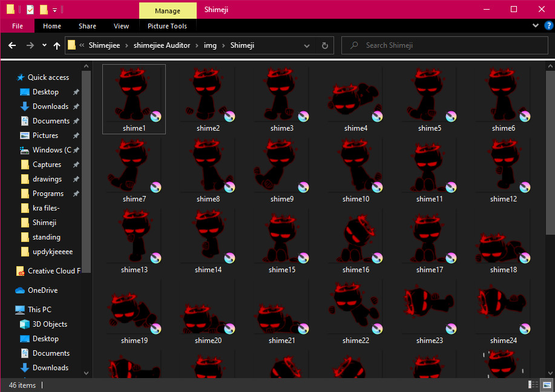Click the img breadcrumb in address bar
The height and width of the screenshot is (392, 555).
pos(210,45)
